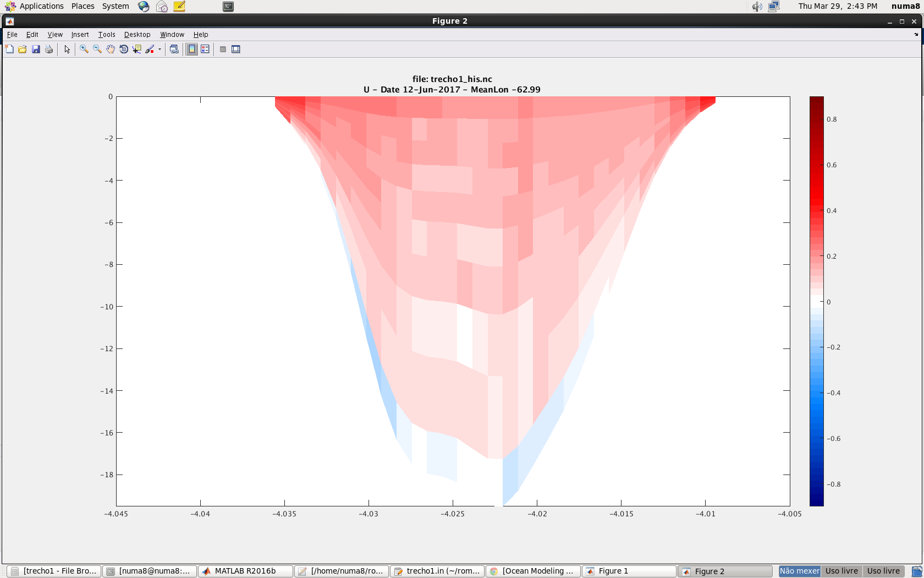Click the colorbar on the right
The height and width of the screenshot is (578, 924).
(816, 301)
